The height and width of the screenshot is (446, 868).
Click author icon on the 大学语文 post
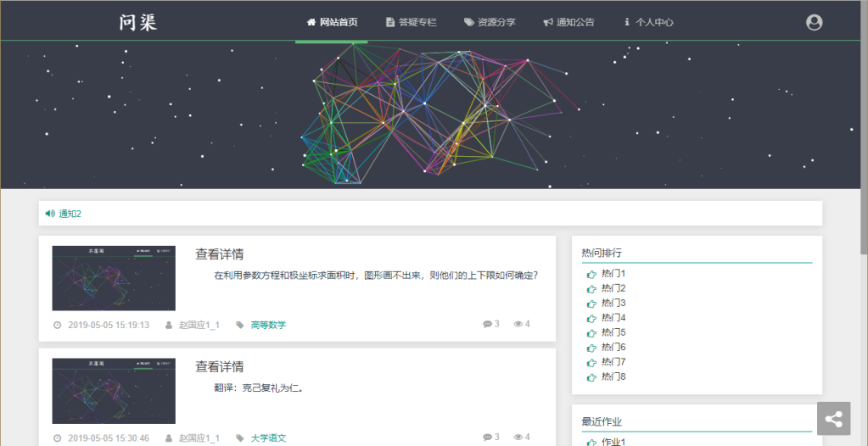click(169, 438)
